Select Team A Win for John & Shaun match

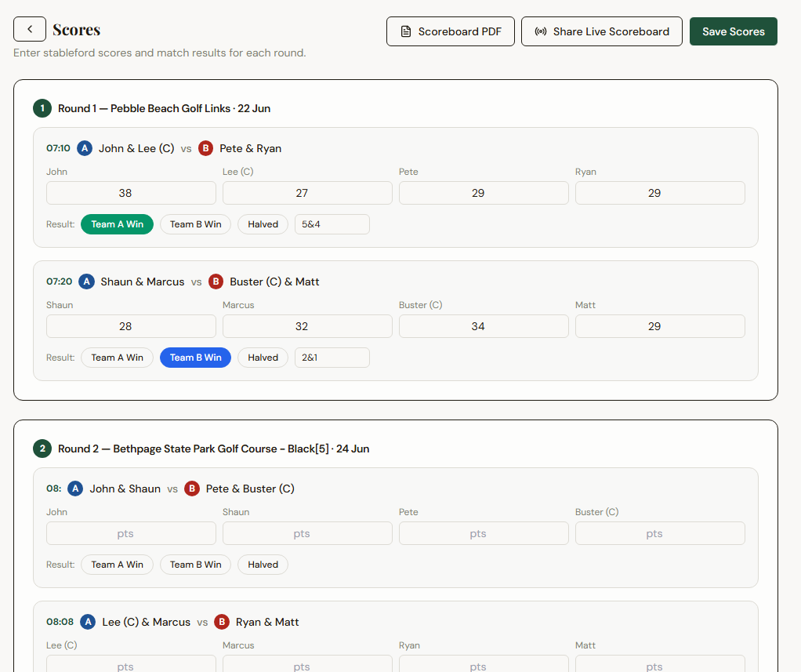point(117,565)
